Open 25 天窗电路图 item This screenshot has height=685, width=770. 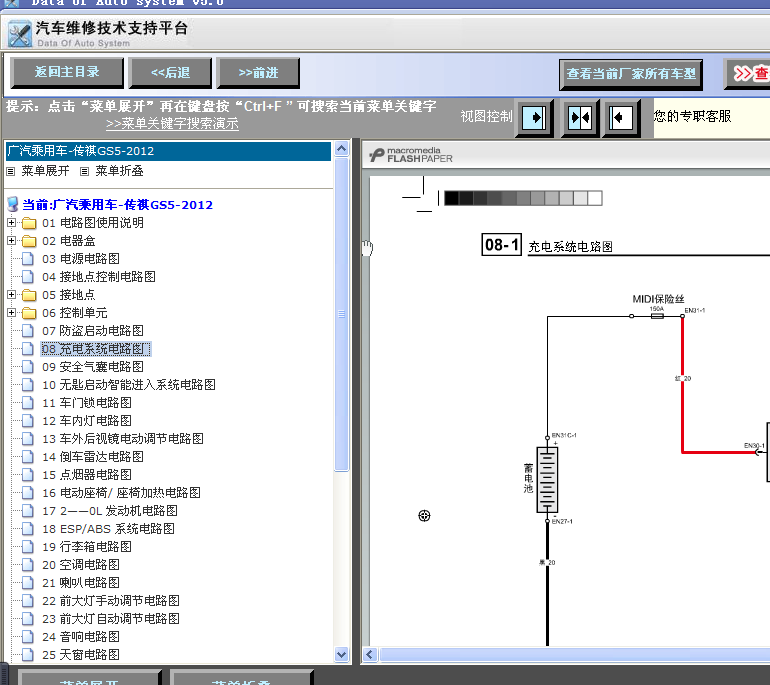coord(81,655)
